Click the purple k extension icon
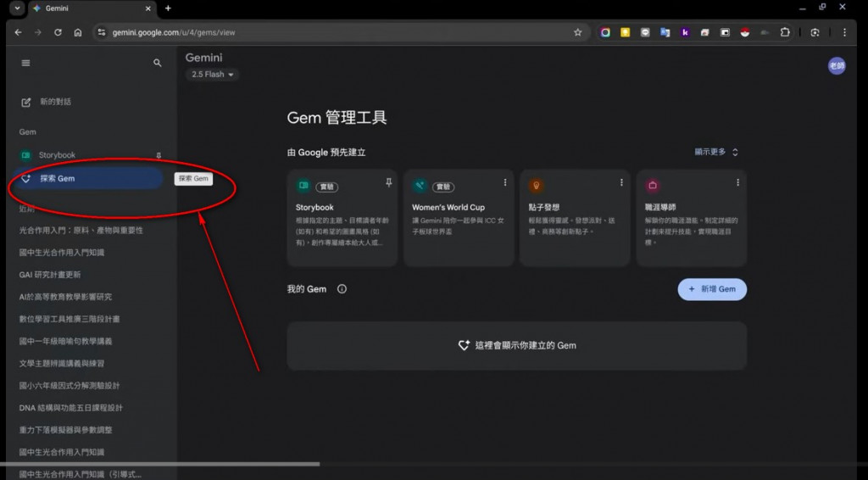The height and width of the screenshot is (480, 868). (685, 33)
